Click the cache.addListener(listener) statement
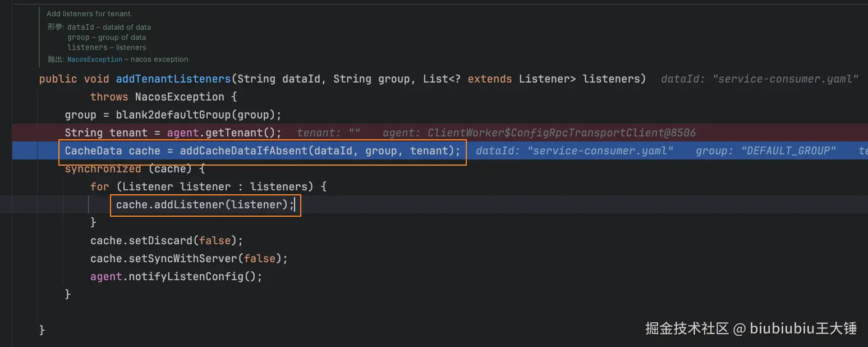 tap(205, 204)
